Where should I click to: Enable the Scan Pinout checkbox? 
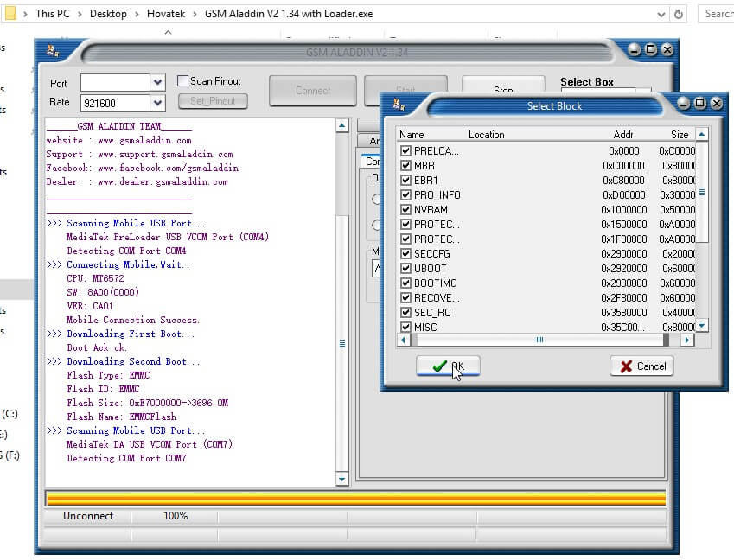[x=182, y=81]
